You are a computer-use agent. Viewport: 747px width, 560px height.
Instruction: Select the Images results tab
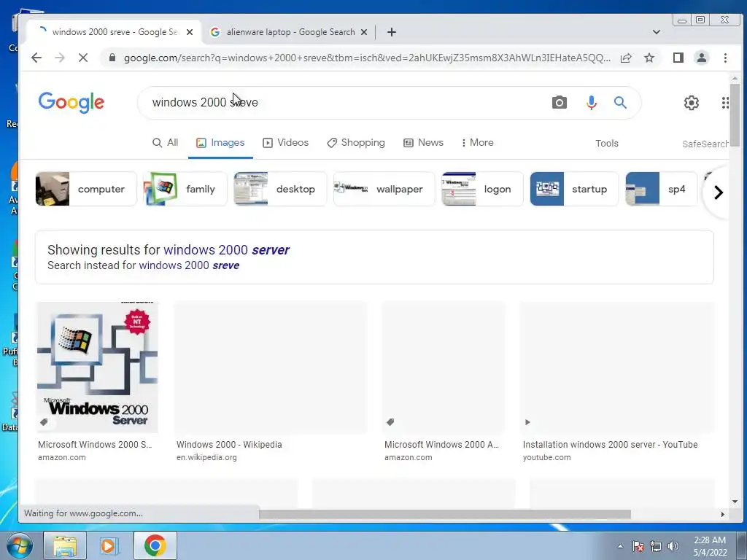220,142
